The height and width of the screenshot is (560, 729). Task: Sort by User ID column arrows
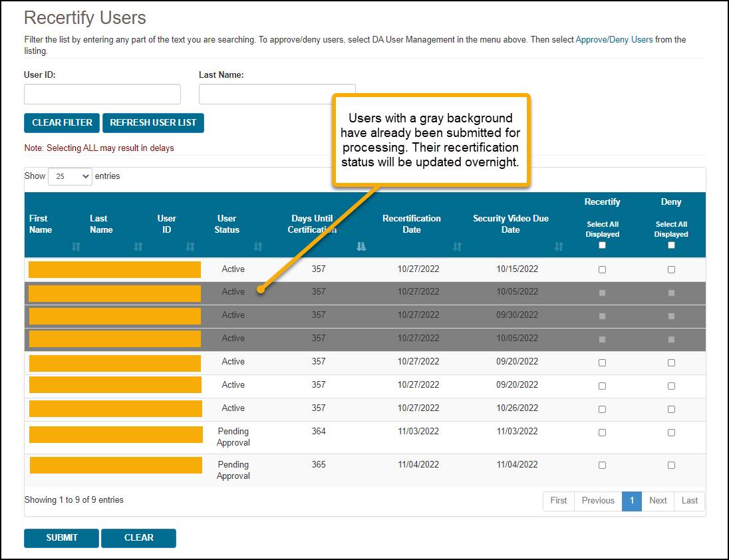point(190,247)
